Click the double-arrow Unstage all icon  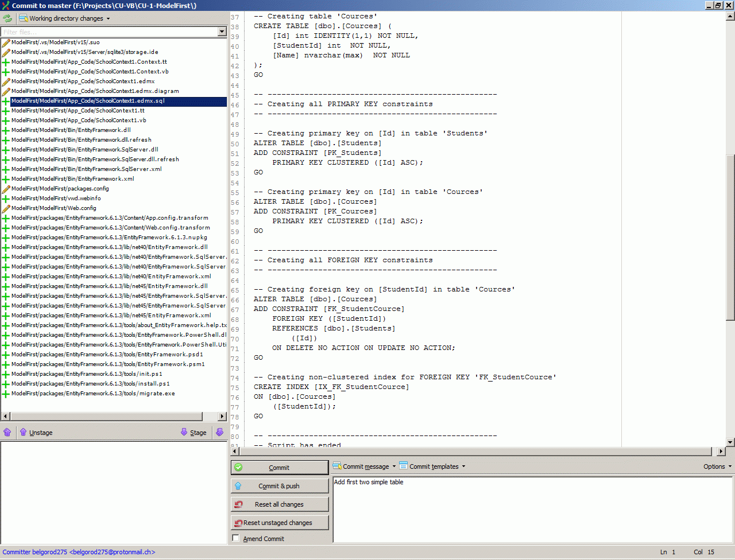pos(7,432)
